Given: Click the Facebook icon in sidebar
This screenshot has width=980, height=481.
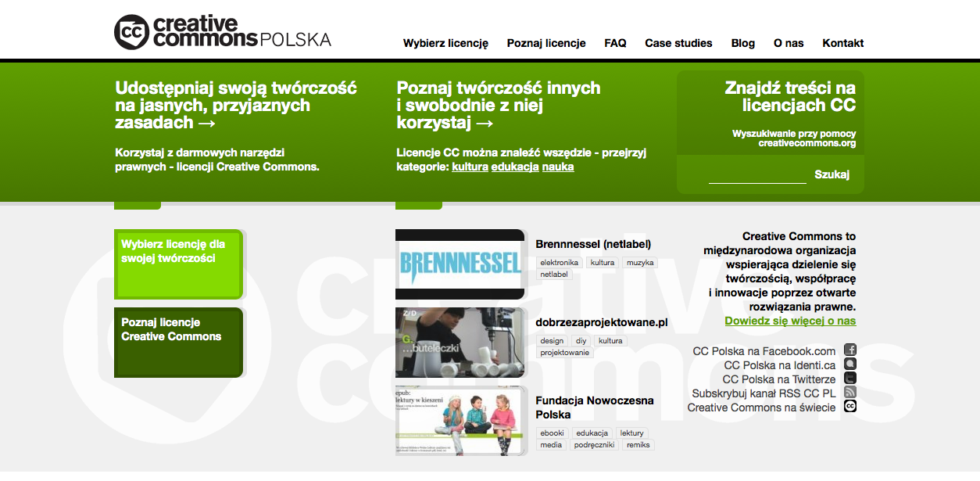Looking at the screenshot, I should [x=850, y=350].
